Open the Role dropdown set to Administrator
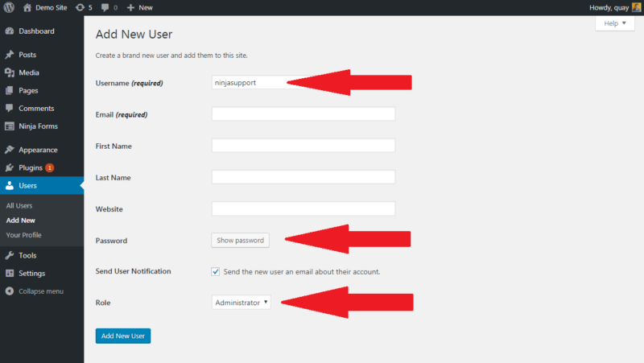This screenshot has width=644, height=363. point(241,302)
